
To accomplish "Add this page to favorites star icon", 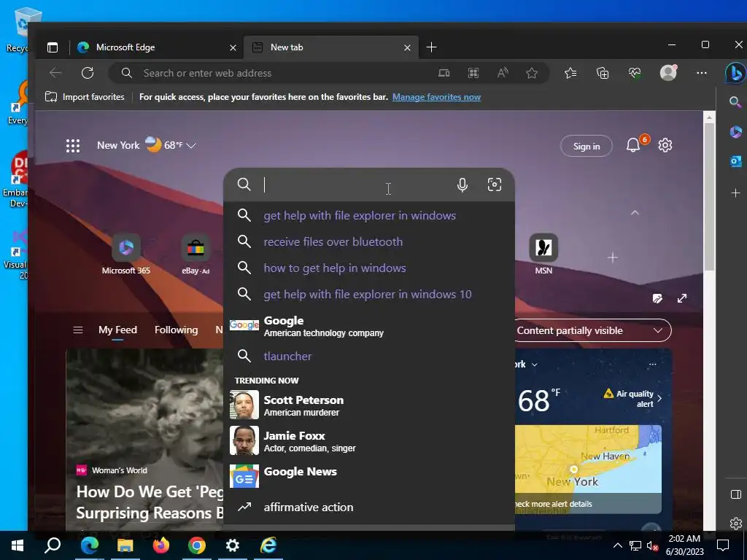I will pyautogui.click(x=532, y=73).
